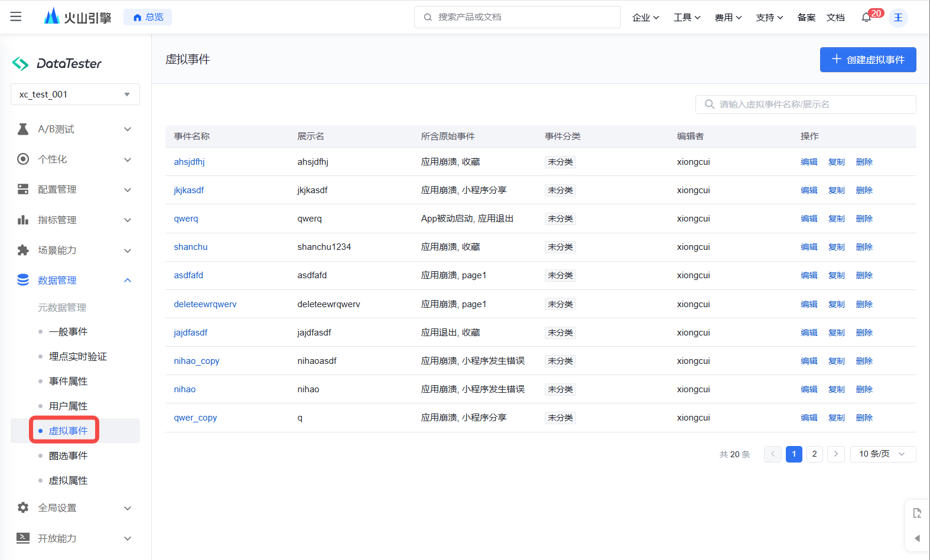Click 备案 in the top bar
This screenshot has height=560, width=930.
point(806,17)
